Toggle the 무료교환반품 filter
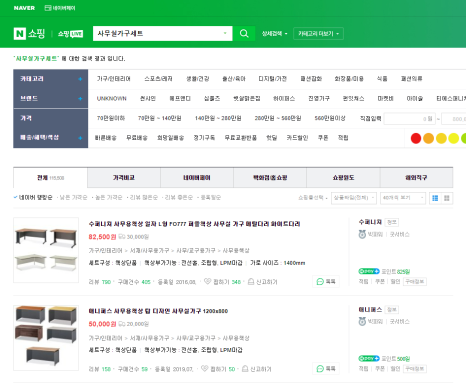The height and width of the screenshot is (383, 466). (241, 138)
